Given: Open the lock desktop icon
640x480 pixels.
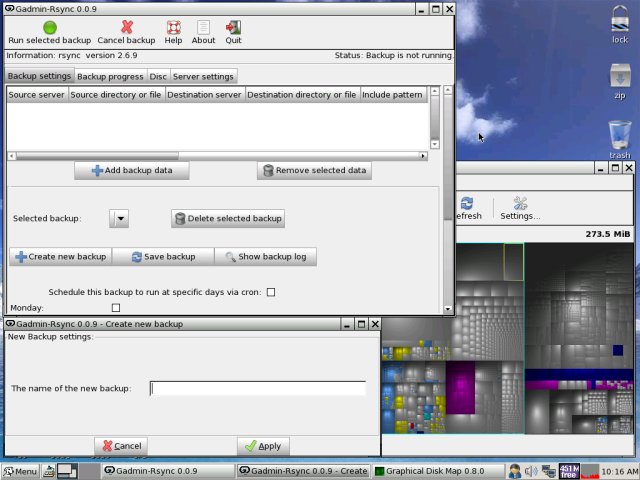Looking at the screenshot, I should point(619,20).
